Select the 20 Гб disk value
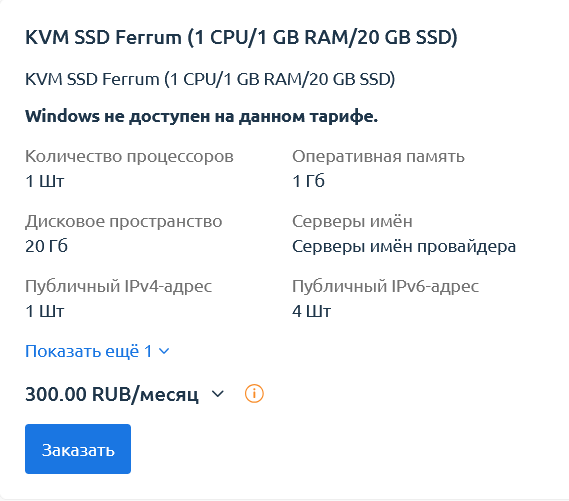The width and height of the screenshot is (569, 501). click(46, 246)
